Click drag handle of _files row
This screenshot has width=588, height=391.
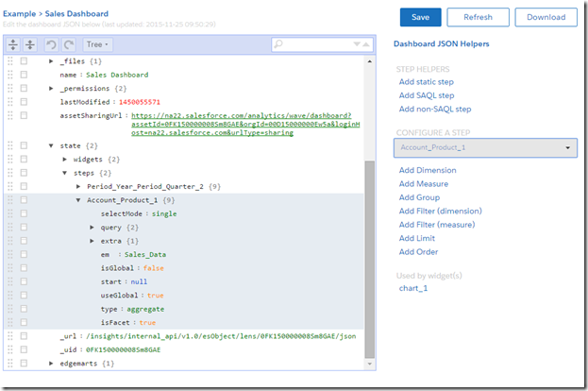(x=10, y=60)
